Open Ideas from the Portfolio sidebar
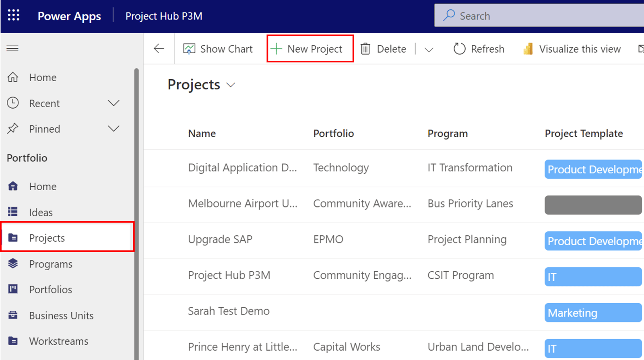Viewport: 644px width, 360px height. 41,212
